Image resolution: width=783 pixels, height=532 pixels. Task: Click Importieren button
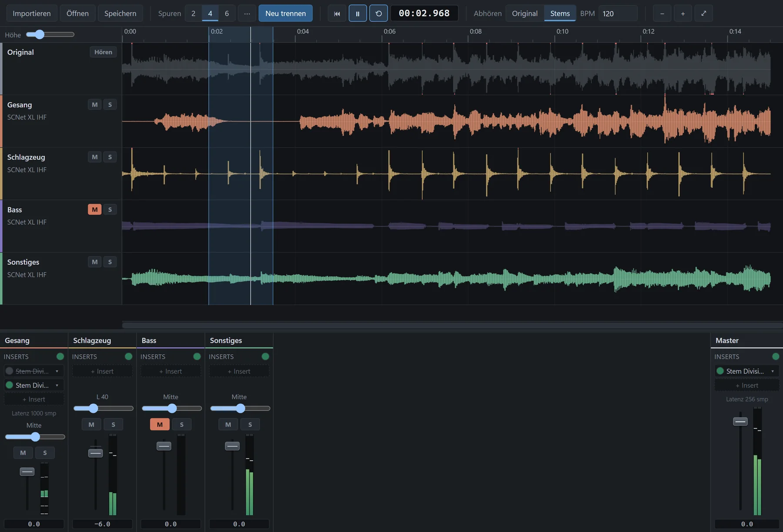[x=32, y=13]
